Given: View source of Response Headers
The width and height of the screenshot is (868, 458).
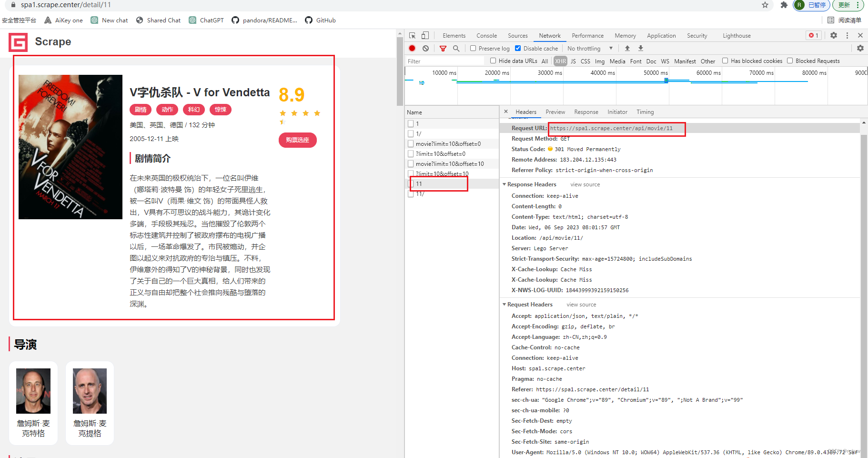Looking at the screenshot, I should (585, 184).
